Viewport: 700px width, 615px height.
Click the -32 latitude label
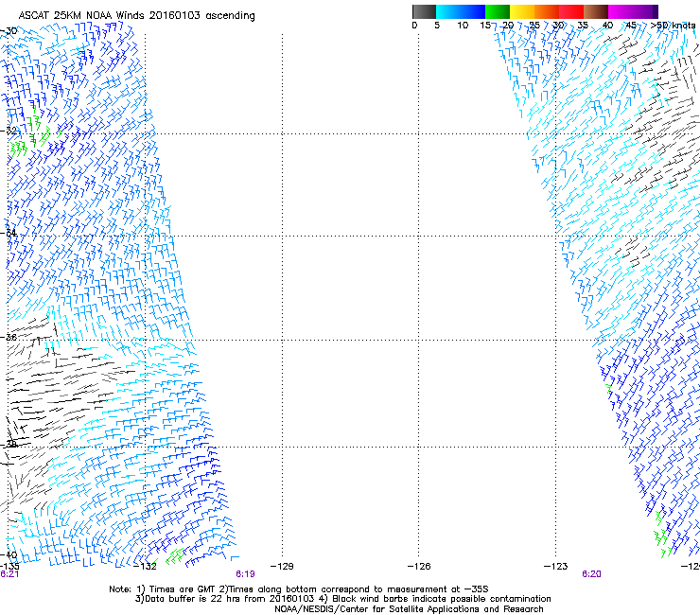coord(9,131)
